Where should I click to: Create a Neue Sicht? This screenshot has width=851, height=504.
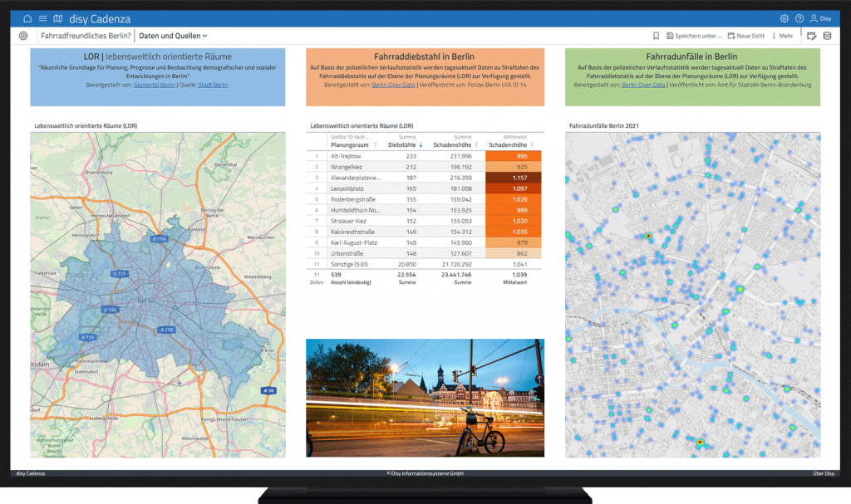746,36
